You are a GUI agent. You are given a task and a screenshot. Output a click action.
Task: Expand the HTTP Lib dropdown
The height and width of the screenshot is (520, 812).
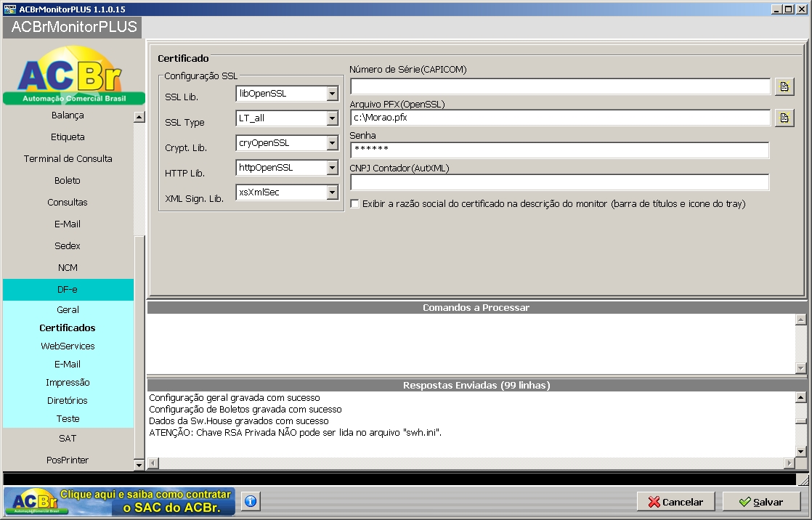tap(333, 167)
